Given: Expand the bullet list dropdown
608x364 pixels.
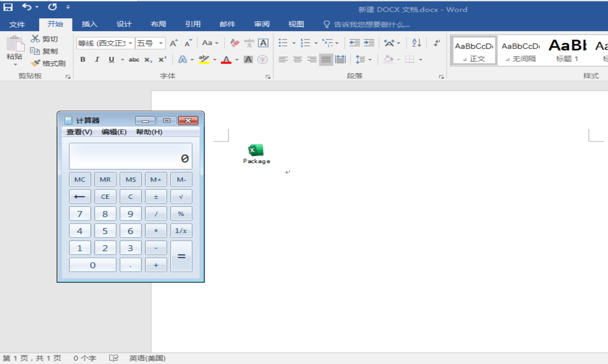Looking at the screenshot, I should coord(294,43).
